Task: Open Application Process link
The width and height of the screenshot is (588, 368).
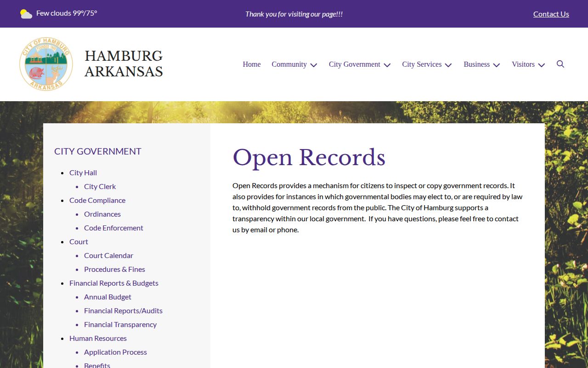Action: click(115, 352)
